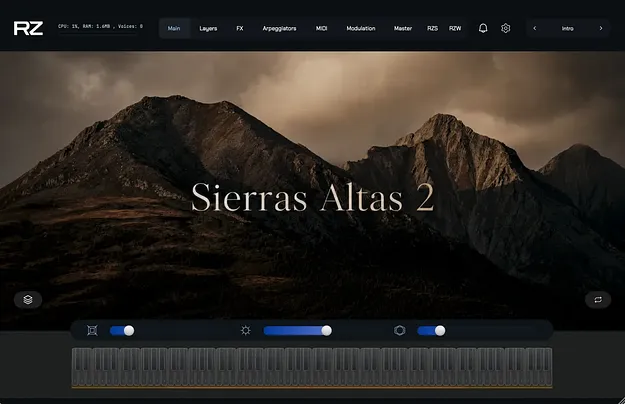The image size is (625, 404).
Task: Switch to the Layers tab
Action: point(208,28)
